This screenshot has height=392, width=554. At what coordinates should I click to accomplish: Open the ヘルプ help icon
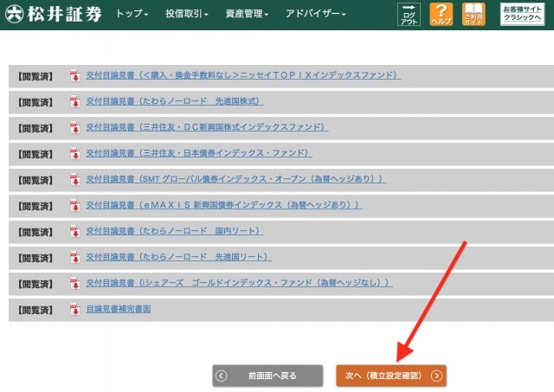tap(441, 14)
